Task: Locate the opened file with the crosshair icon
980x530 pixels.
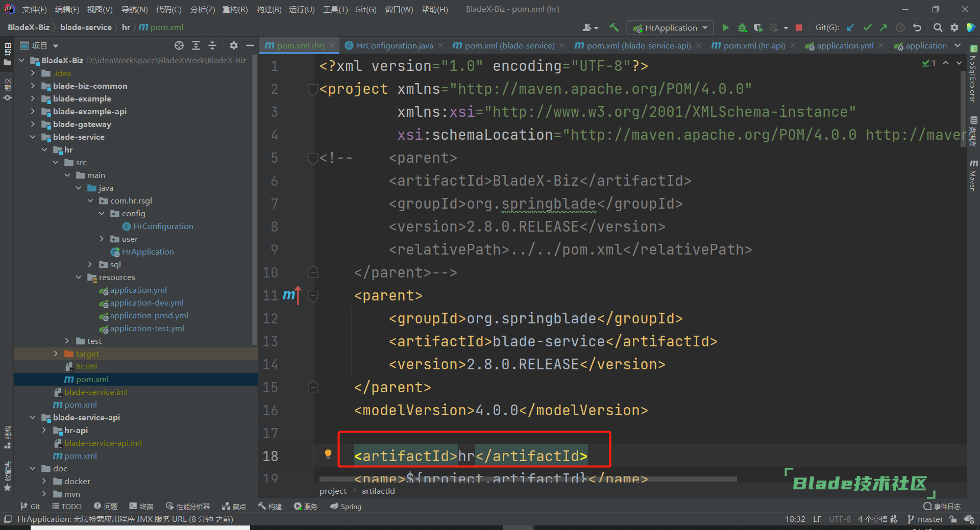Action: click(179, 45)
